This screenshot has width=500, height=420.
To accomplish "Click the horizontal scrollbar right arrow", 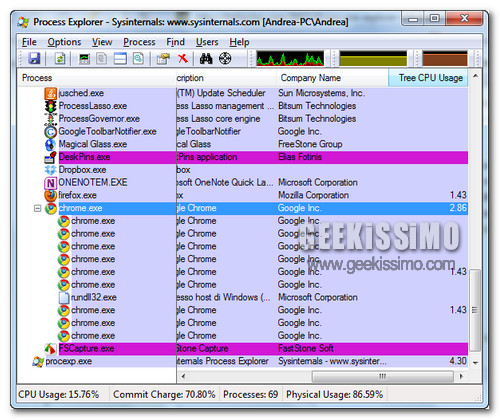I will [x=461, y=377].
